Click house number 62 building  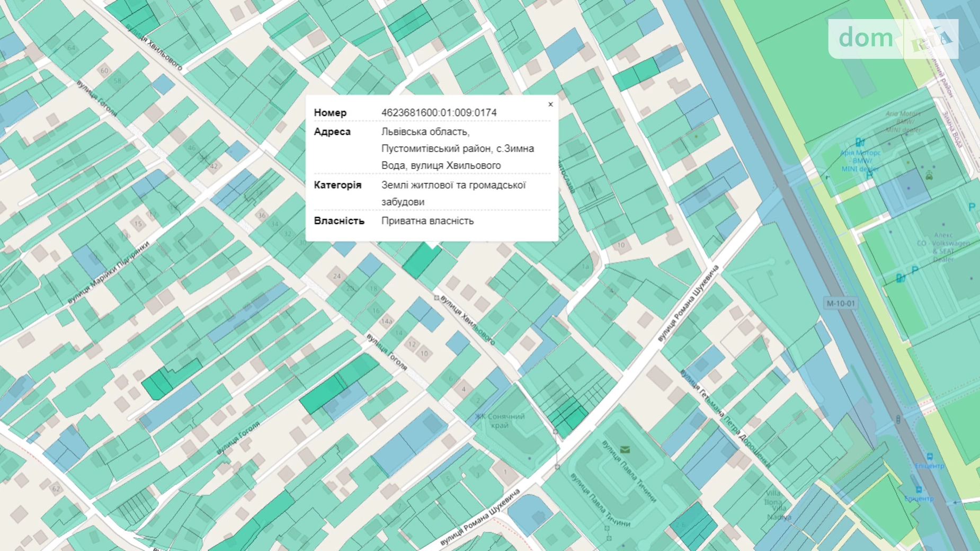click(56, 488)
